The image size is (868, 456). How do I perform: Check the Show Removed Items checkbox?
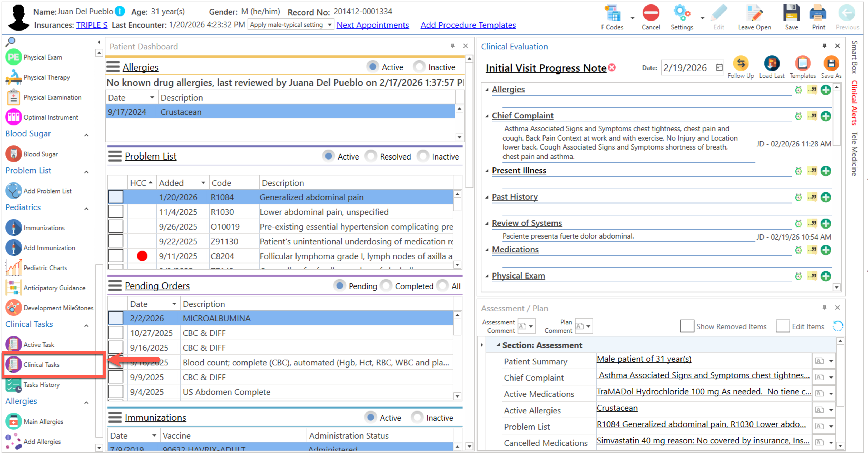pyautogui.click(x=687, y=326)
